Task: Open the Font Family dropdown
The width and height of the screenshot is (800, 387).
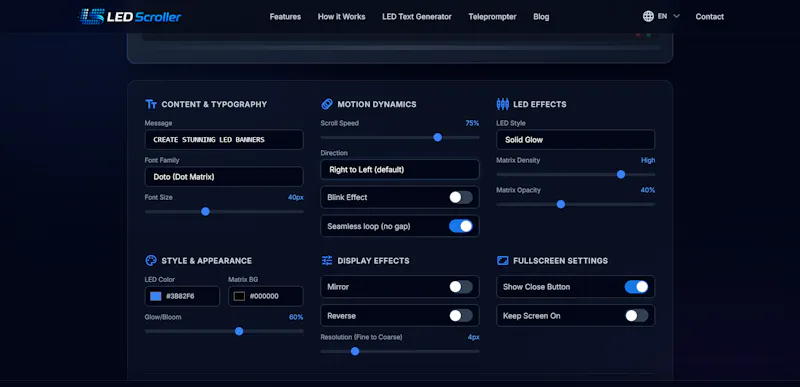Action: (x=224, y=177)
